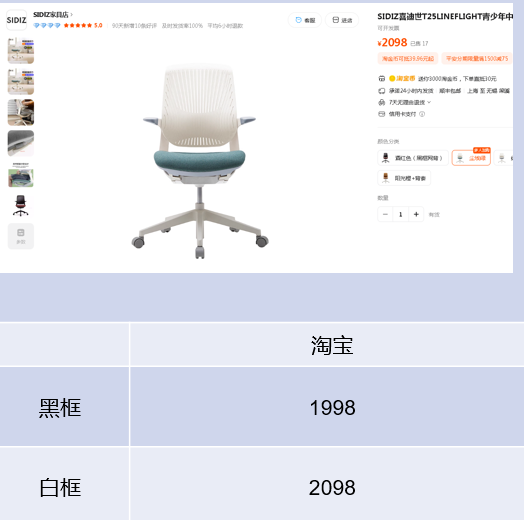524x520 pixels.
Task: Open the customer service chat button
Action: (x=305, y=20)
